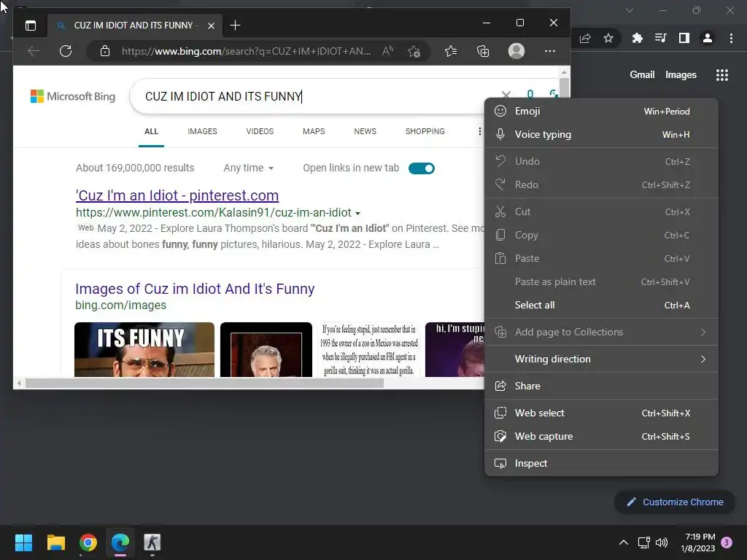This screenshot has height=560, width=747.
Task: View site information lock icon in Edge
Action: (105, 51)
